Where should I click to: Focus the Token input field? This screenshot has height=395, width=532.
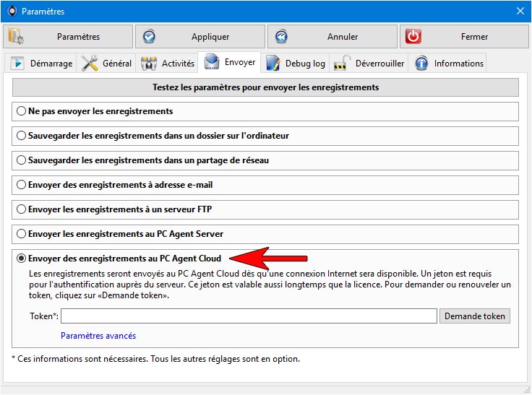pyautogui.click(x=249, y=316)
